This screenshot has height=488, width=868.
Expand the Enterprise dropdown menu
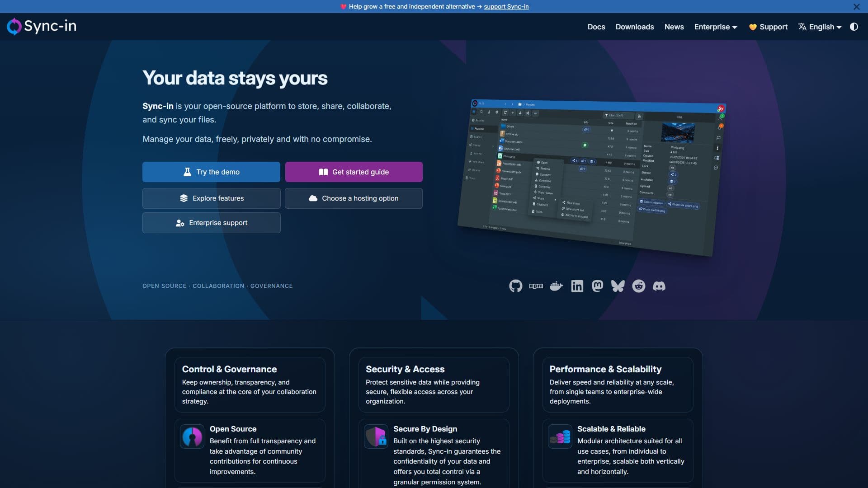pos(716,27)
